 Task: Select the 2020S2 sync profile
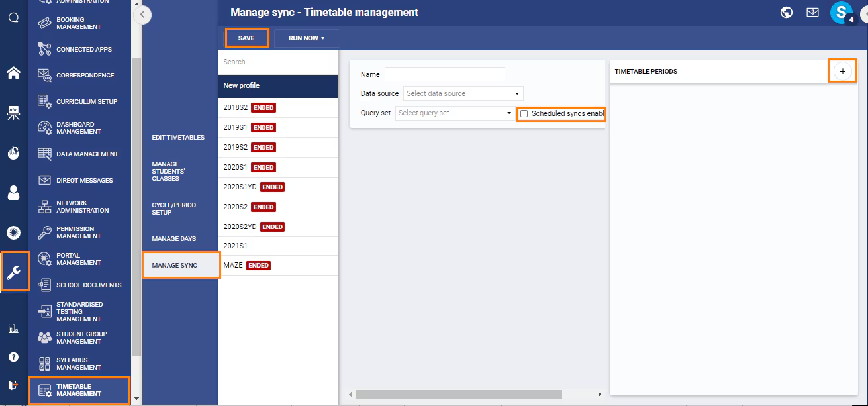[x=278, y=207]
